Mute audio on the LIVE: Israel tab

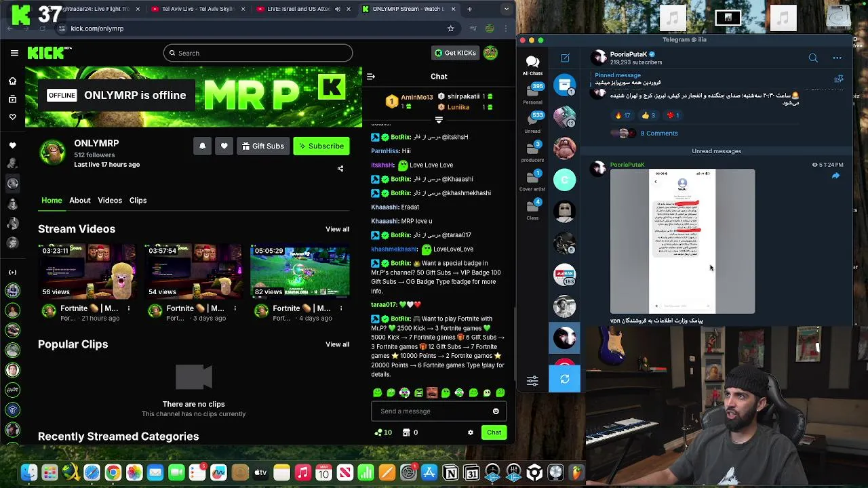pos(337,9)
